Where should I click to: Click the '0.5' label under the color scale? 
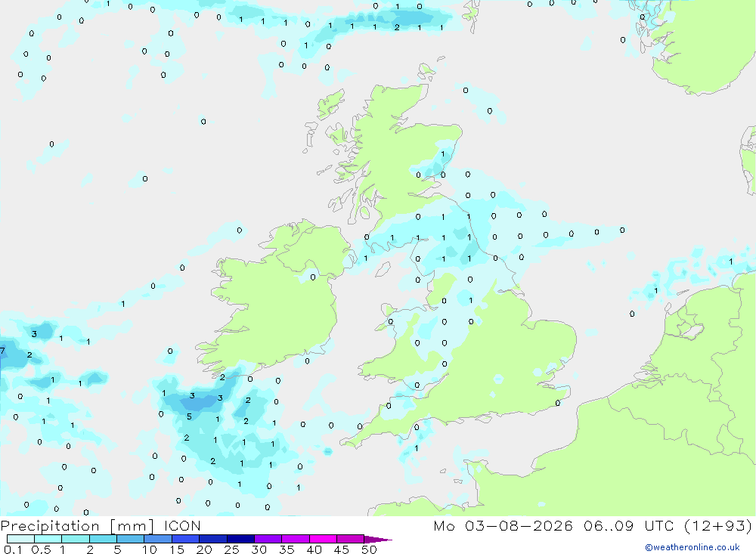tap(41, 549)
